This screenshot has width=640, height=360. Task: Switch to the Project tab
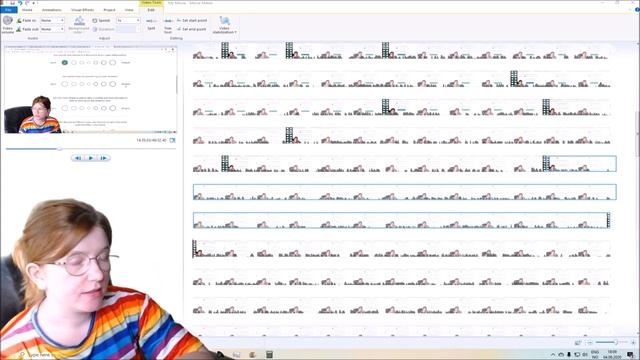(109, 10)
